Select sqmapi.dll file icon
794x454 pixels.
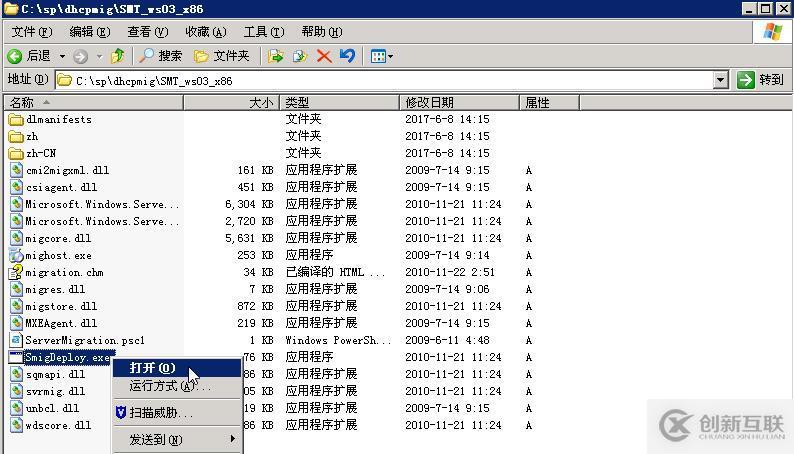pyautogui.click(x=16, y=375)
